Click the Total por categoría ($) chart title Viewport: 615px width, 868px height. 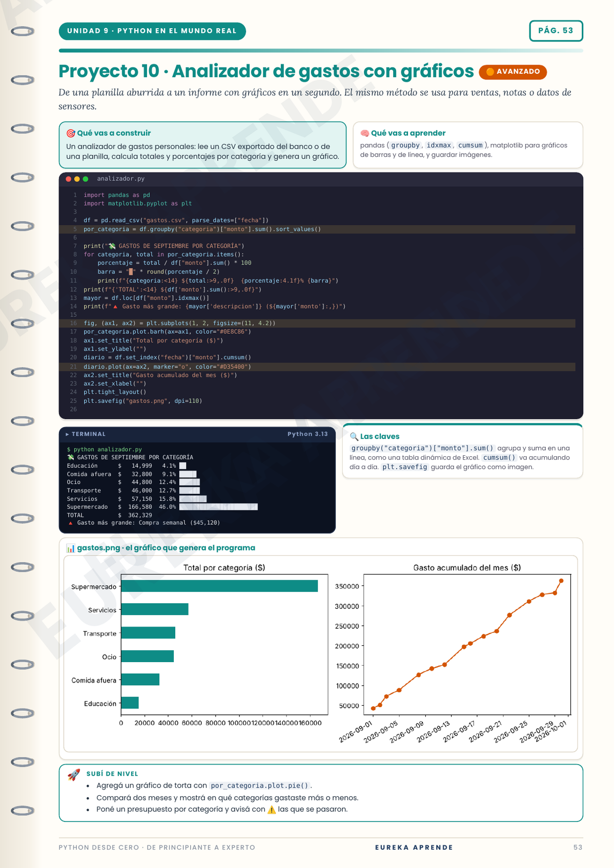click(224, 568)
